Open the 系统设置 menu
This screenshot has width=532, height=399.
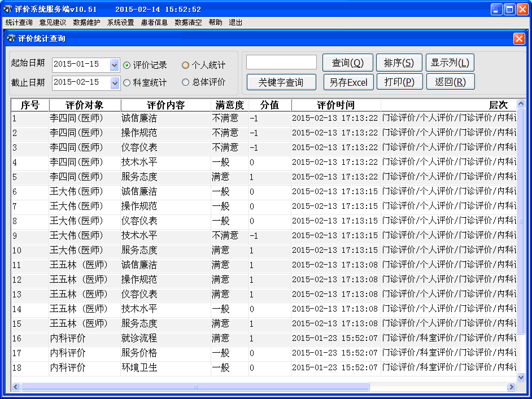pyautogui.click(x=120, y=23)
